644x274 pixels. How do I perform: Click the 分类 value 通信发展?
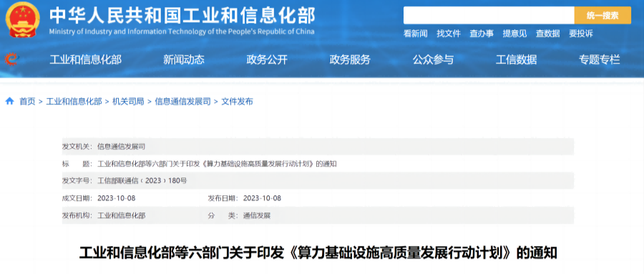[x=257, y=215]
